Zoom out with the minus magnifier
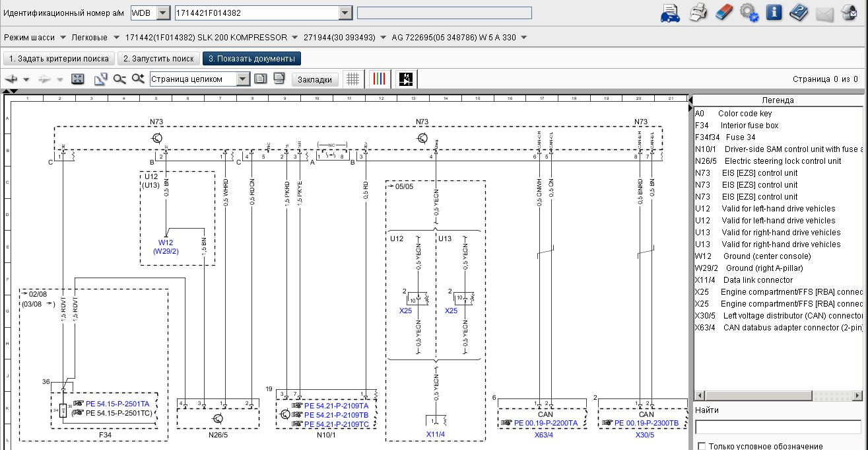868x450 pixels. pos(119,79)
